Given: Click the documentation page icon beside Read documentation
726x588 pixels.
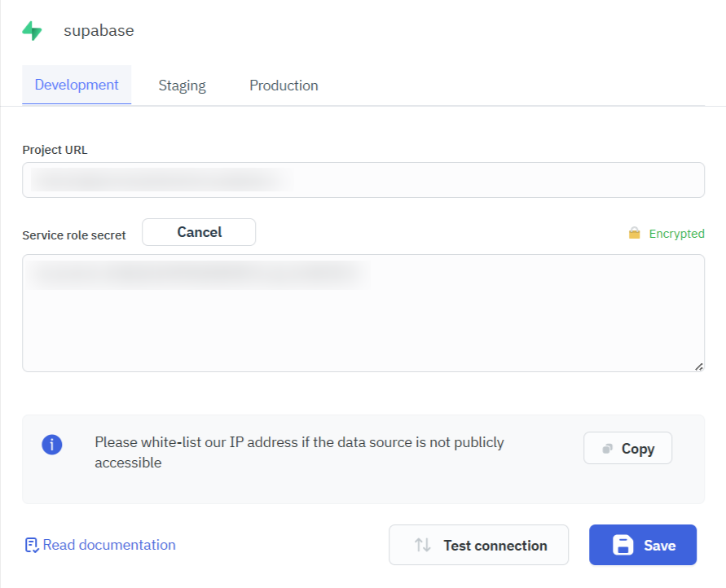Looking at the screenshot, I should pyautogui.click(x=31, y=544).
